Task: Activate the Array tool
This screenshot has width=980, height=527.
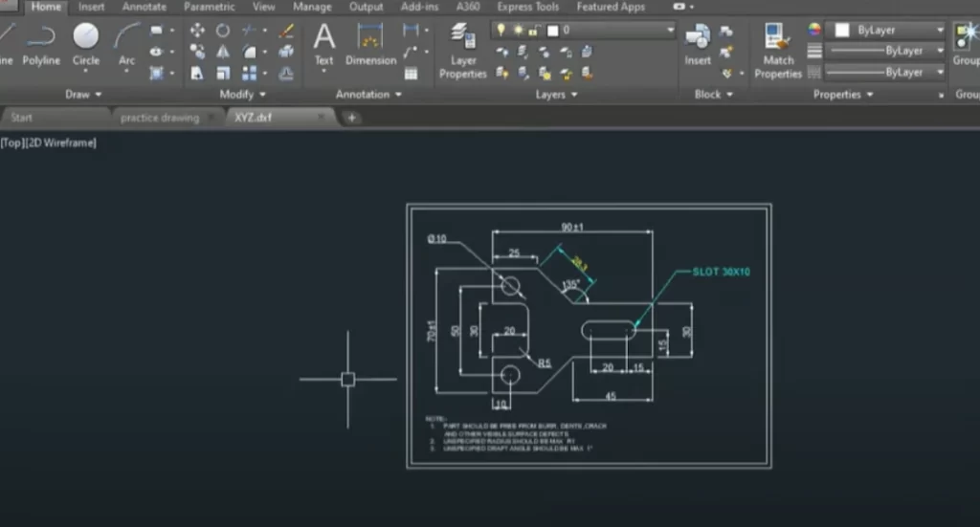Action: 249,73
